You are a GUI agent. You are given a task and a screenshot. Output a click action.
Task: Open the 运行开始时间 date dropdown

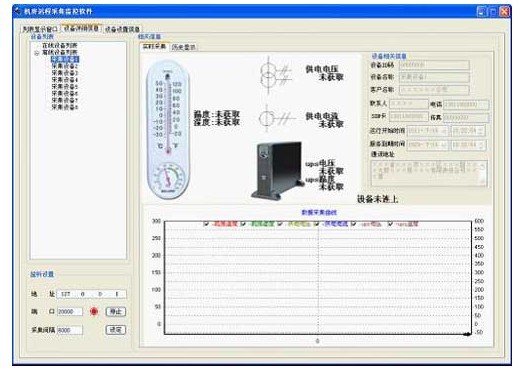point(444,131)
